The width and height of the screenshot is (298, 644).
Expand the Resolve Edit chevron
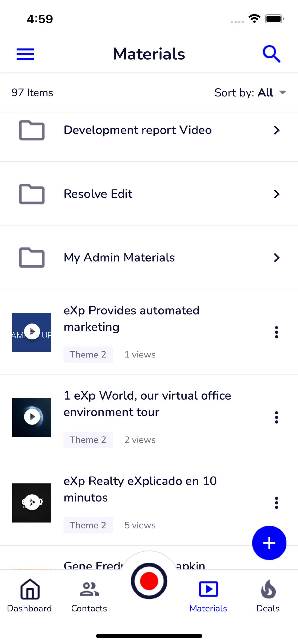pyautogui.click(x=276, y=194)
